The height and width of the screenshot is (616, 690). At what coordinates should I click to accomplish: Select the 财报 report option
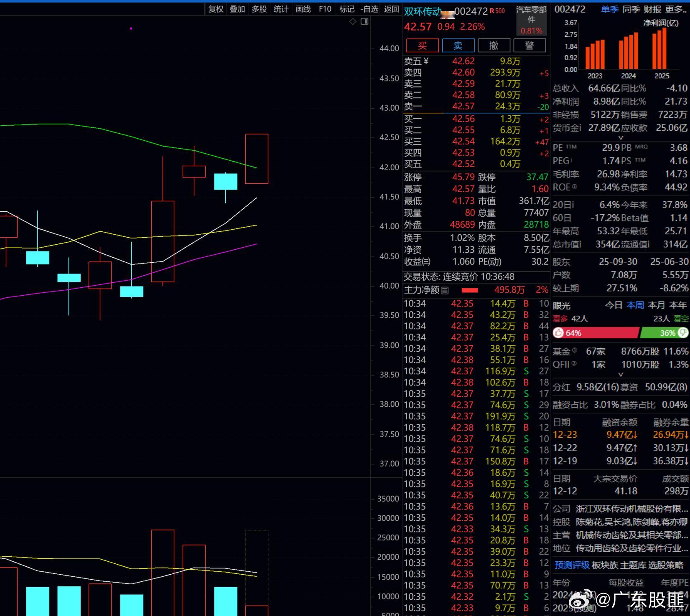(x=652, y=10)
